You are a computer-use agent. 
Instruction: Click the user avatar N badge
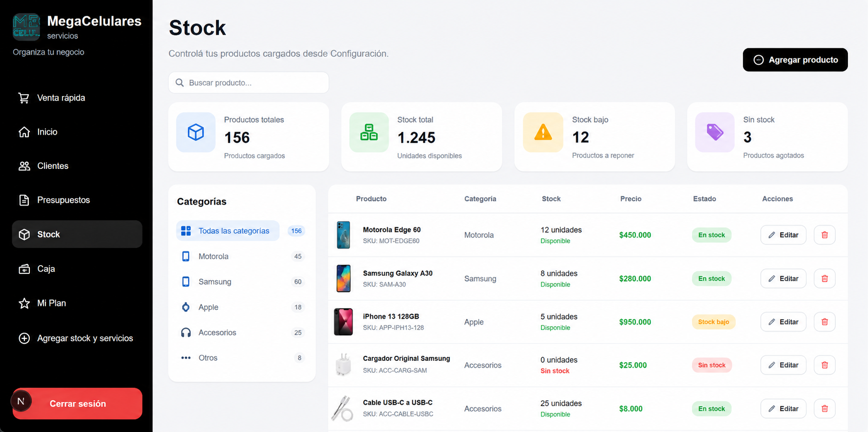click(x=21, y=401)
